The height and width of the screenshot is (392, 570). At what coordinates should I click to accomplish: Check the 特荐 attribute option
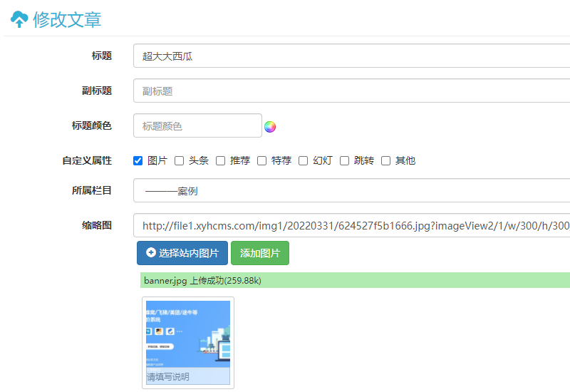tap(262, 161)
